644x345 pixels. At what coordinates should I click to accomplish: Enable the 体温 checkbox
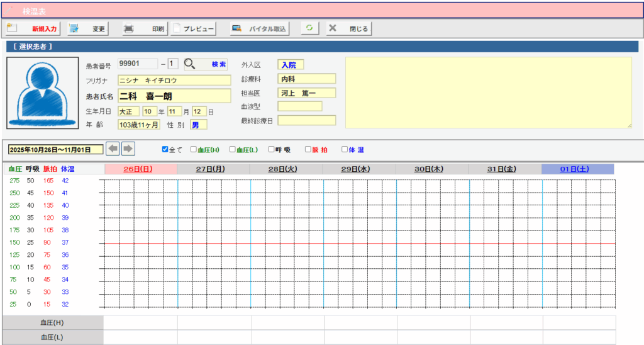(344, 150)
